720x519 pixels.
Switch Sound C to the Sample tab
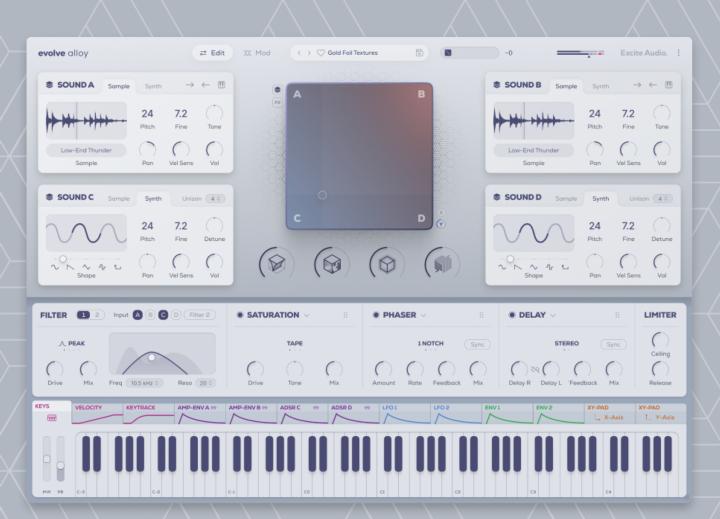point(118,199)
